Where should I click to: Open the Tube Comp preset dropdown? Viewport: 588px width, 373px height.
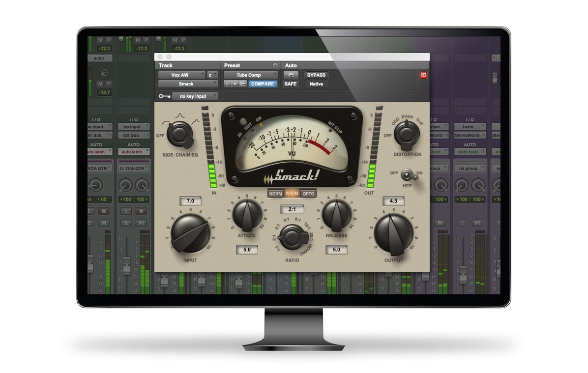(x=250, y=75)
